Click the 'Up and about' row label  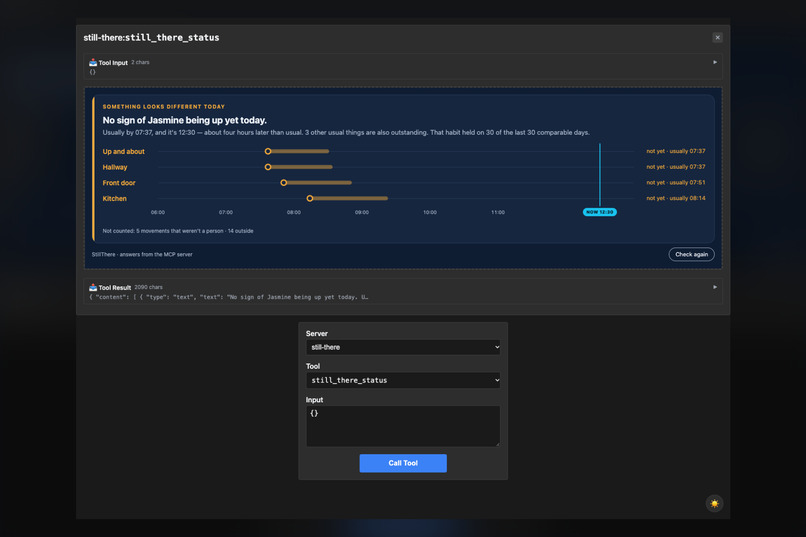point(123,152)
